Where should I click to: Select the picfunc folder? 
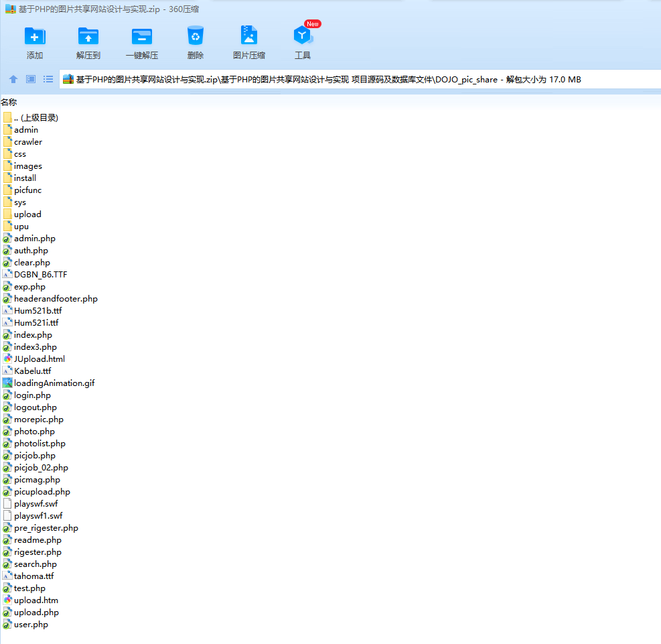click(22, 190)
